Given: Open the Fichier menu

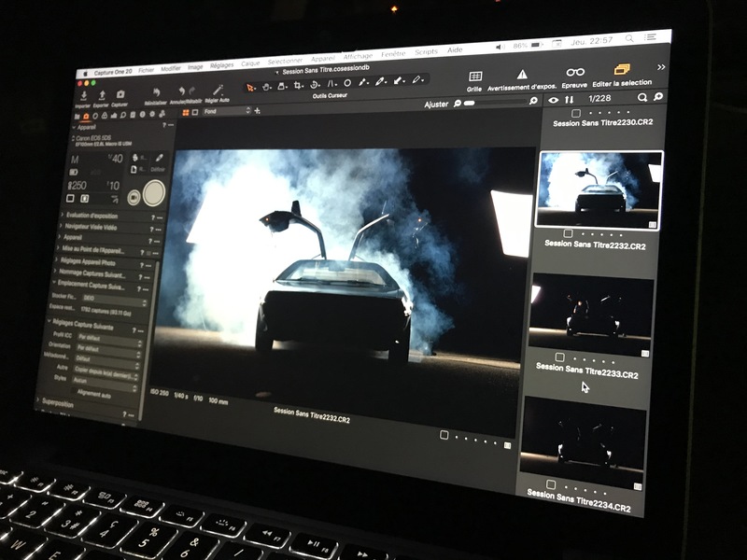Looking at the screenshot, I should click(x=147, y=70).
